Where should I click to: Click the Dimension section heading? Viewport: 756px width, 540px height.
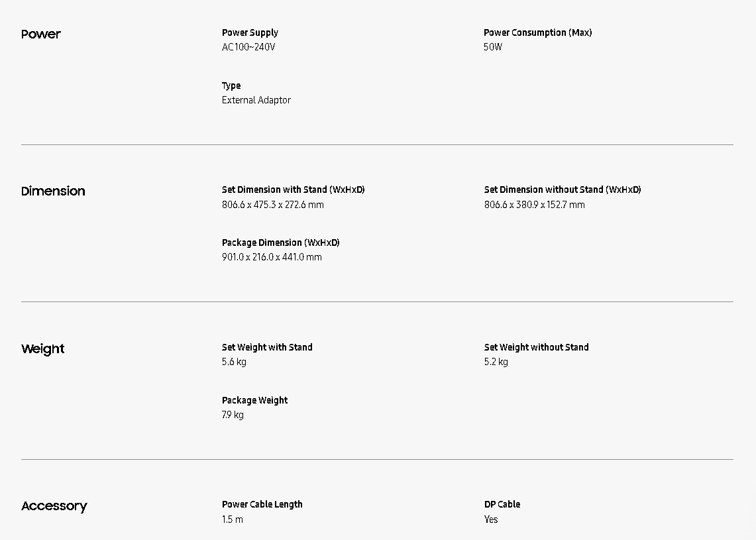coord(53,191)
